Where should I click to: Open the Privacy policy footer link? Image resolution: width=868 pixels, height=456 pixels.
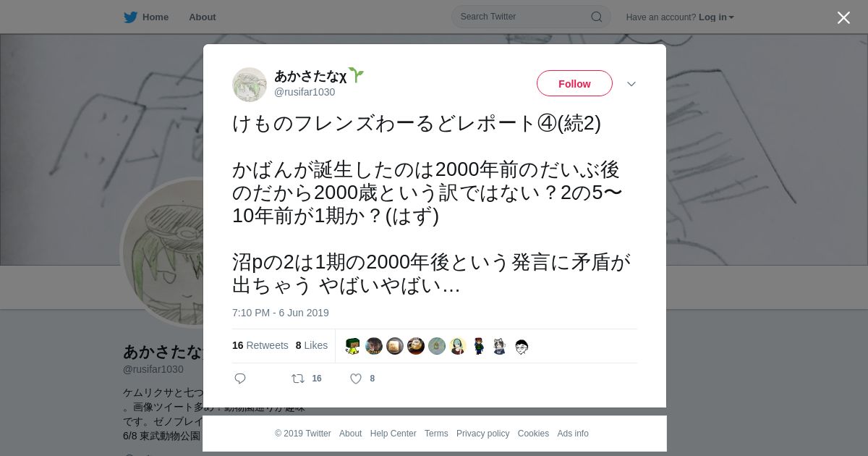[x=483, y=434]
